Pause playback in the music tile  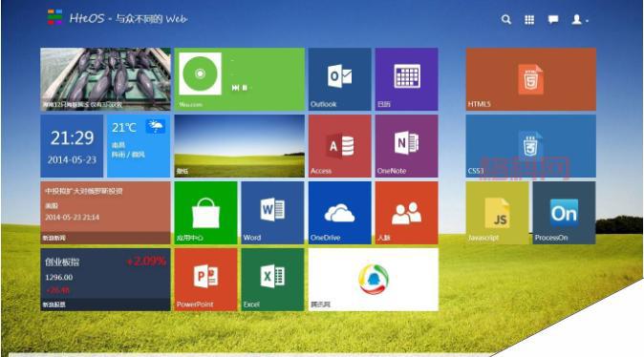[245, 88]
